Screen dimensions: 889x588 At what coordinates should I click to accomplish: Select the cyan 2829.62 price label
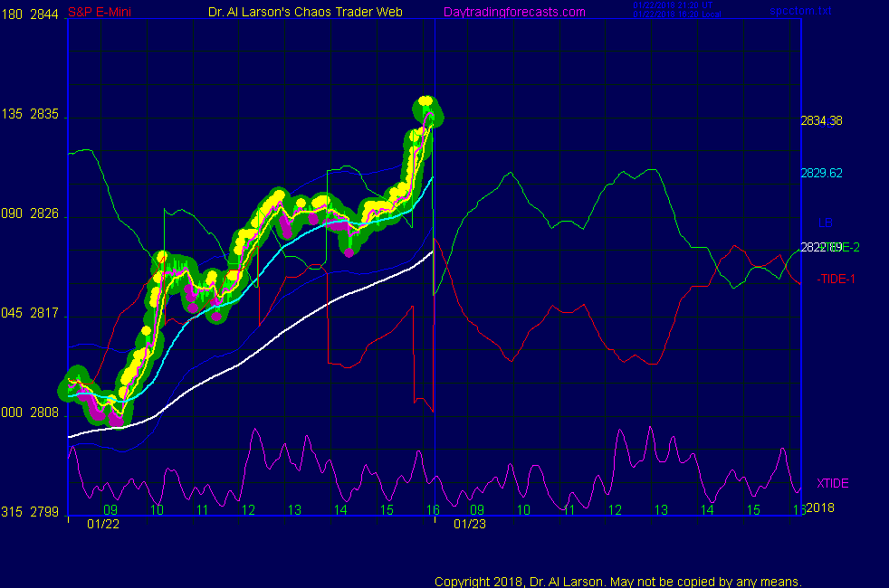click(x=822, y=173)
